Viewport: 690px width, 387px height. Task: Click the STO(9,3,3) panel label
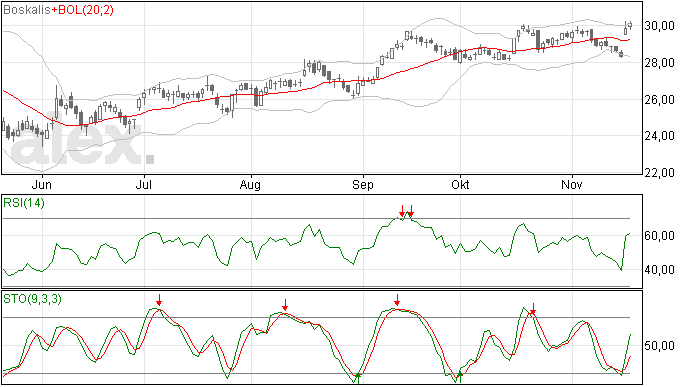[x=33, y=299]
